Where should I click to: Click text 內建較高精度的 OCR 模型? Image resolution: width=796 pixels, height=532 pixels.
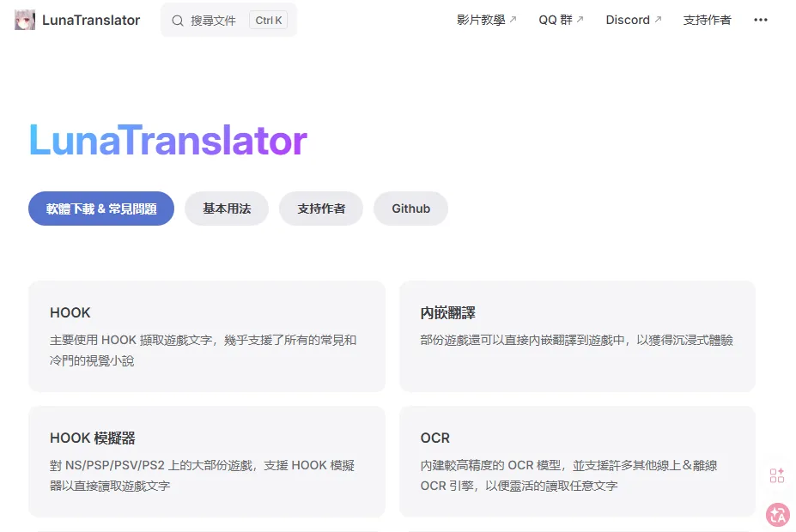coord(490,465)
